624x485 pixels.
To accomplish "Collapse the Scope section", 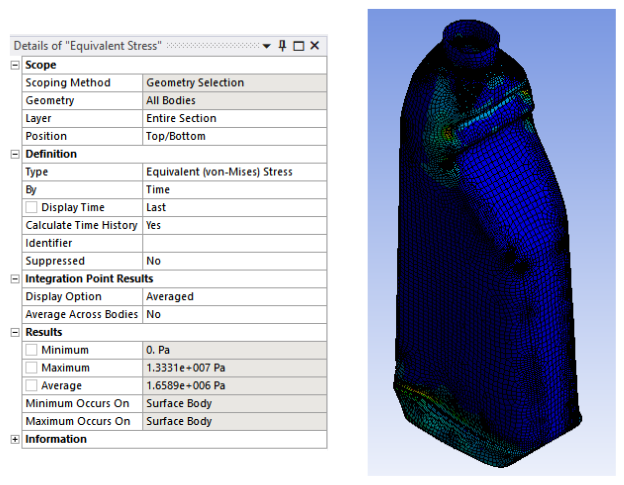I will [x=14, y=65].
